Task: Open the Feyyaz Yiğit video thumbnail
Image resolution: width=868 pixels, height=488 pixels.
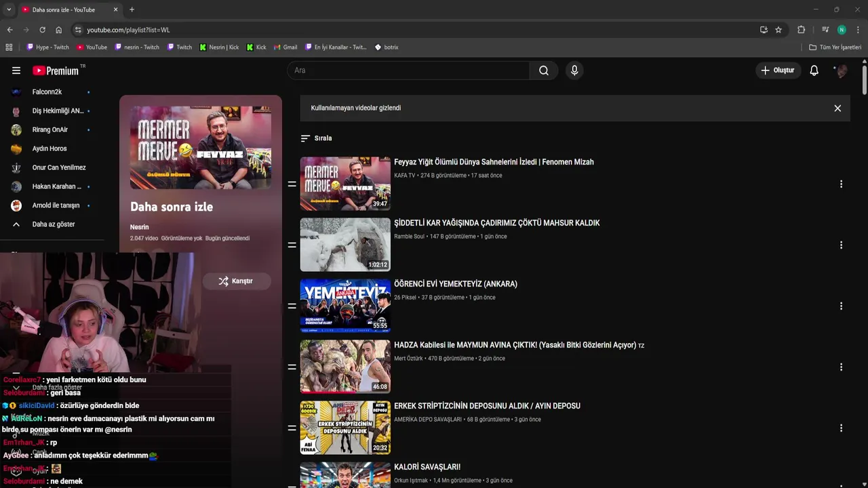Action: (345, 184)
